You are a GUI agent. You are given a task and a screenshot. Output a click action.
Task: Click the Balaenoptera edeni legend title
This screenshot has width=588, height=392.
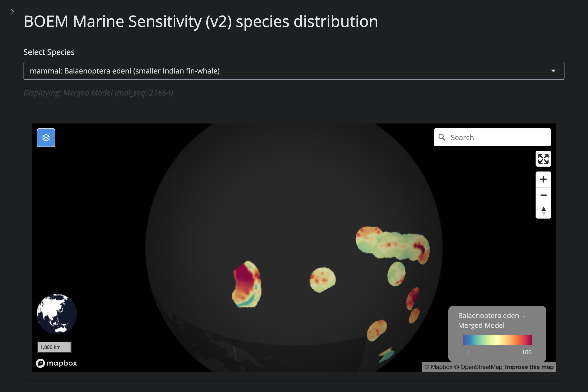pyautogui.click(x=491, y=320)
